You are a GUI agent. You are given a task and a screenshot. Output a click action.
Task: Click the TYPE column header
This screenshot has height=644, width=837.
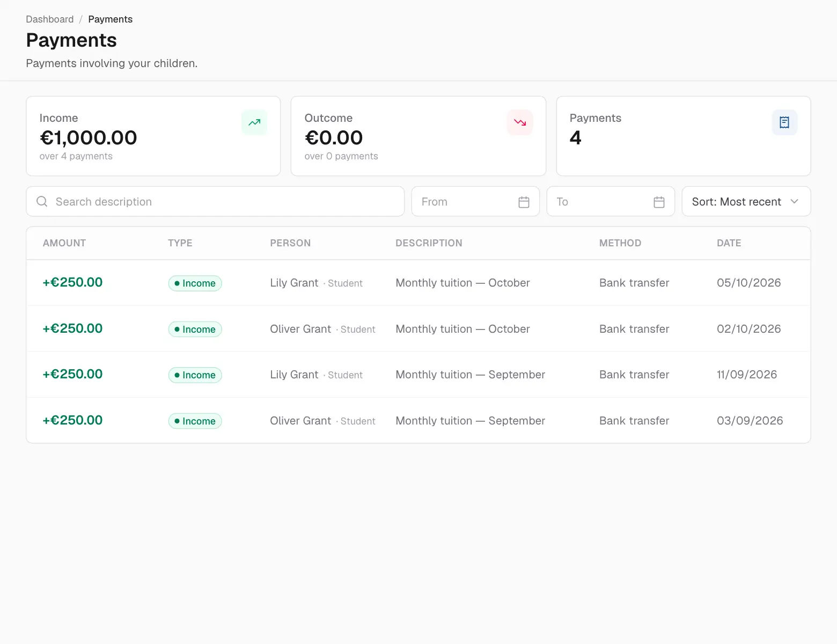click(x=180, y=243)
